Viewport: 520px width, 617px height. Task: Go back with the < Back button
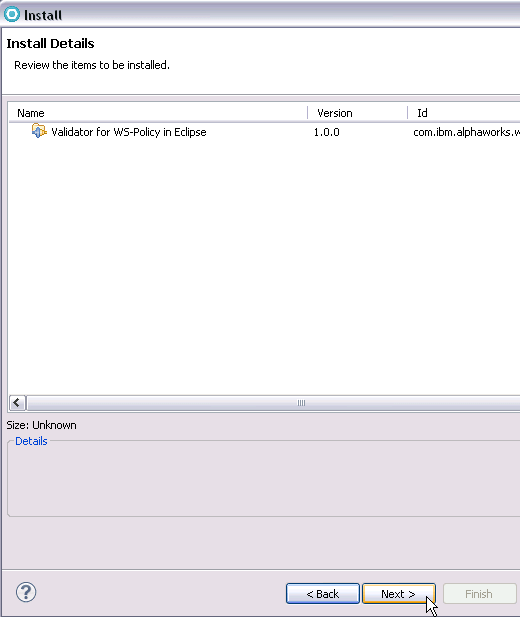pyautogui.click(x=322, y=594)
